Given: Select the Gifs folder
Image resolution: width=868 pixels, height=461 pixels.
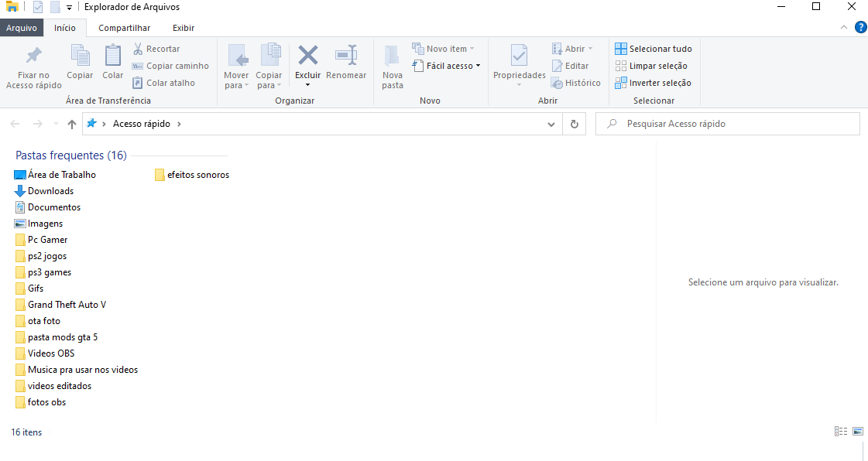Looking at the screenshot, I should (x=29, y=289).
